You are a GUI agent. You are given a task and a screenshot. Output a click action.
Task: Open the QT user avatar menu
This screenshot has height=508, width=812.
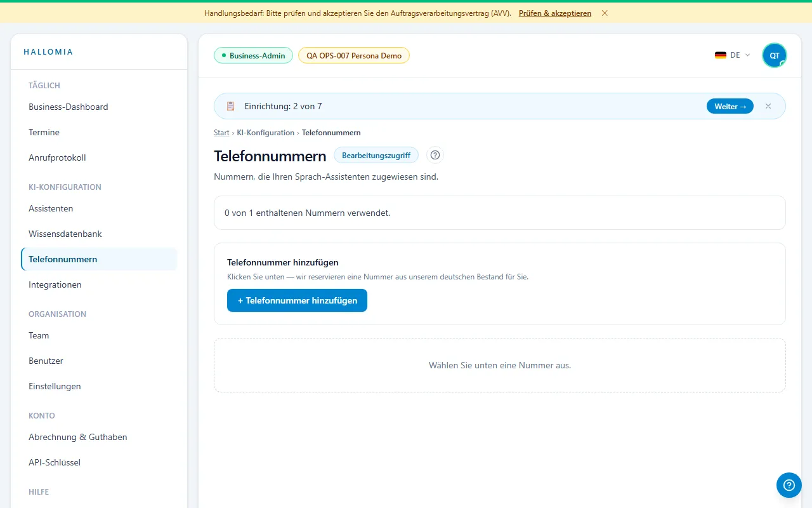pos(775,55)
